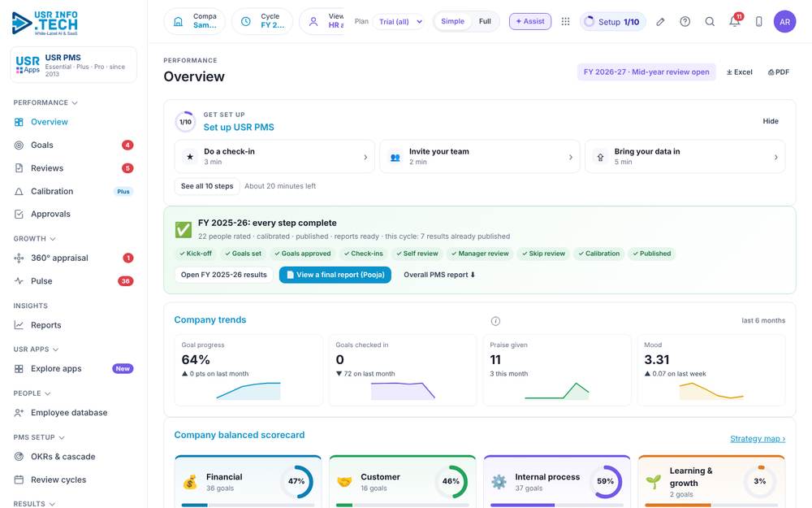Click the Goals target icon in sidebar
The height and width of the screenshot is (508, 812).
click(x=19, y=145)
